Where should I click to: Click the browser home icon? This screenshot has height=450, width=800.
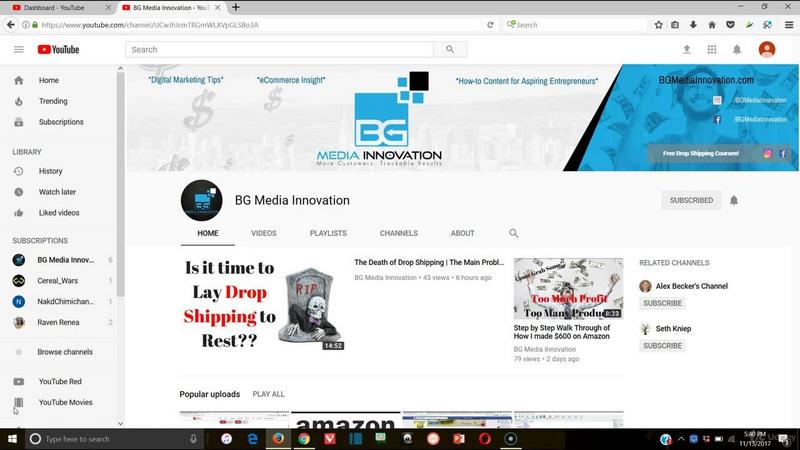pyautogui.click(x=712, y=24)
